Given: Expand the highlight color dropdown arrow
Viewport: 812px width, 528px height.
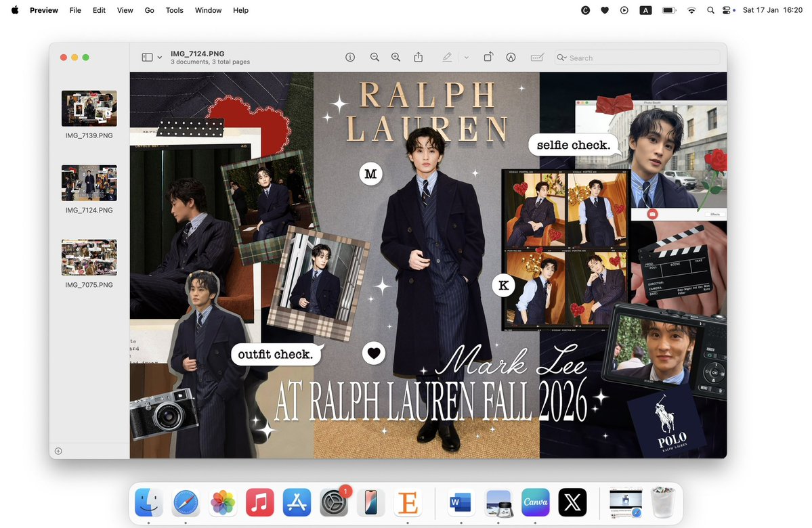Looking at the screenshot, I should click(466, 58).
